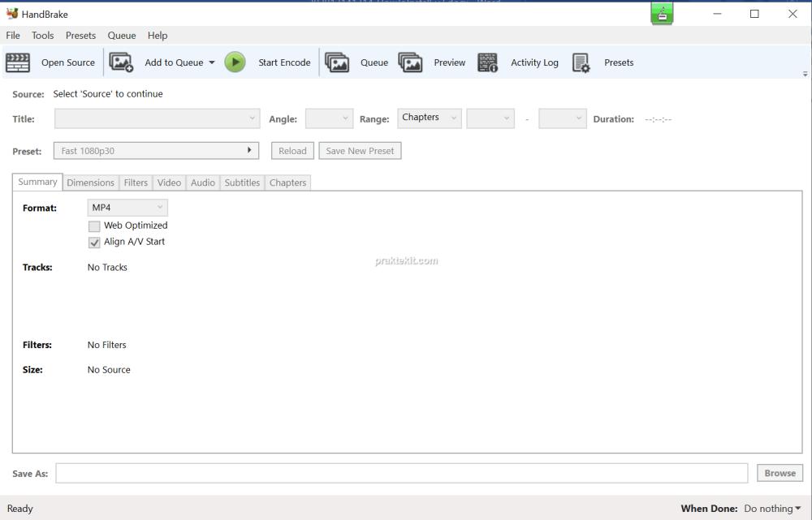812x520 pixels.
Task: Maximize the HandBrake window
Action: tap(754, 14)
